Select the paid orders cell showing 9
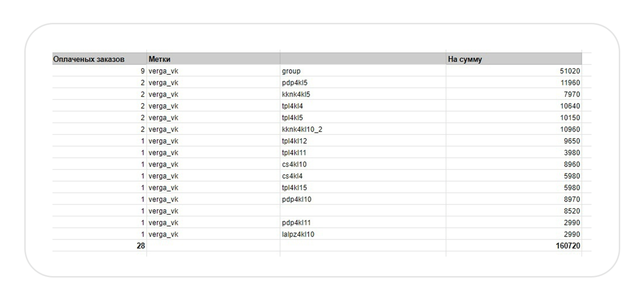This screenshot has width=644, height=296. point(143,71)
